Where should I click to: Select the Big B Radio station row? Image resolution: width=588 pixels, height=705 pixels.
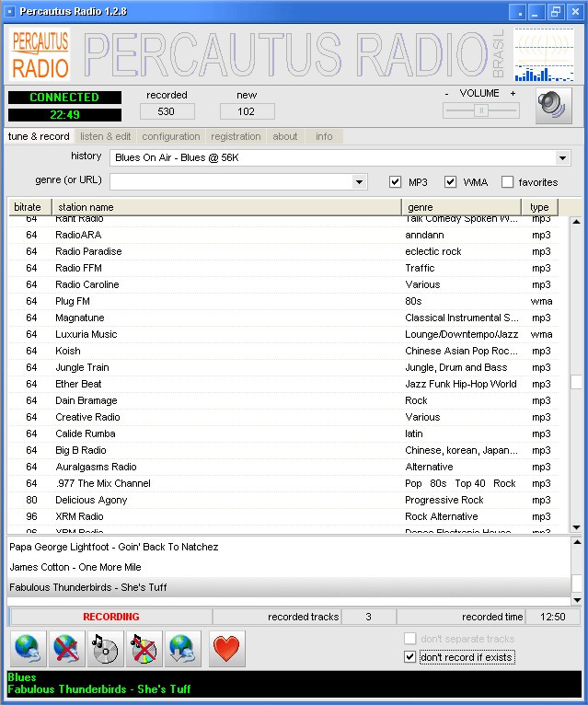point(284,450)
